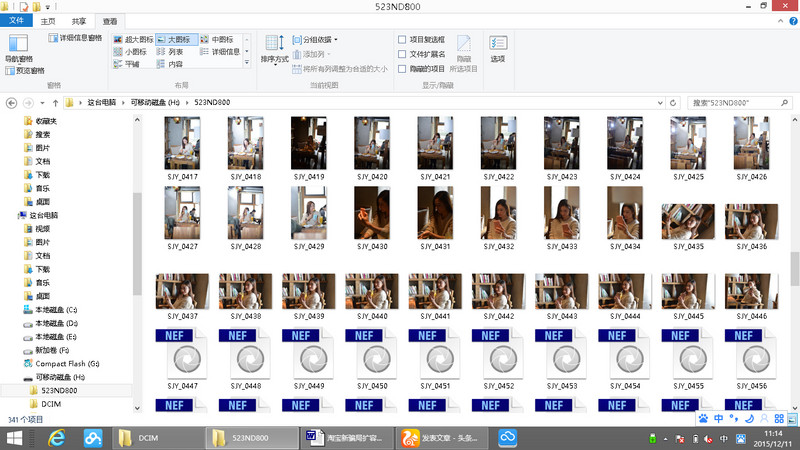Show hidden tray icons arrow
This screenshot has height=450, width=800.
tap(665, 439)
